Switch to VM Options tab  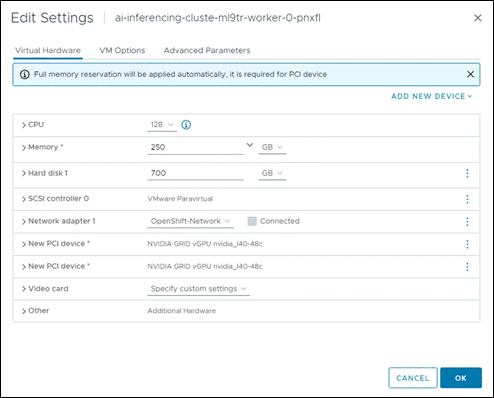(x=122, y=50)
